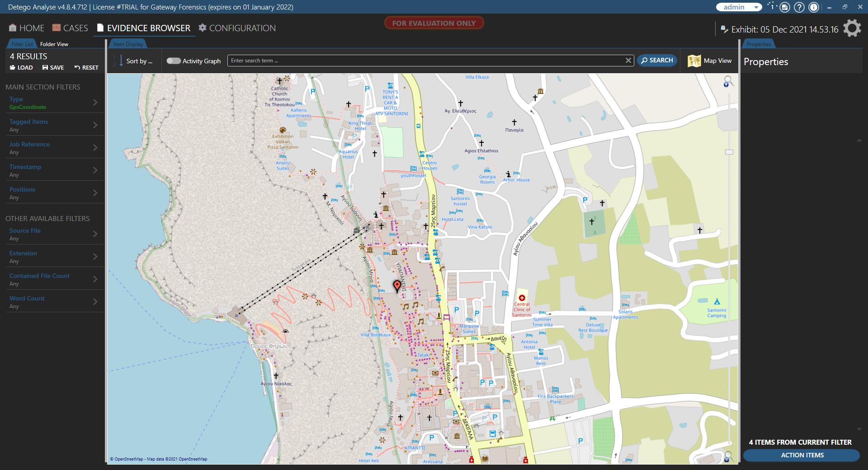Open the Home screen via the house icon
This screenshot has width=868, height=470.
(x=13, y=28)
